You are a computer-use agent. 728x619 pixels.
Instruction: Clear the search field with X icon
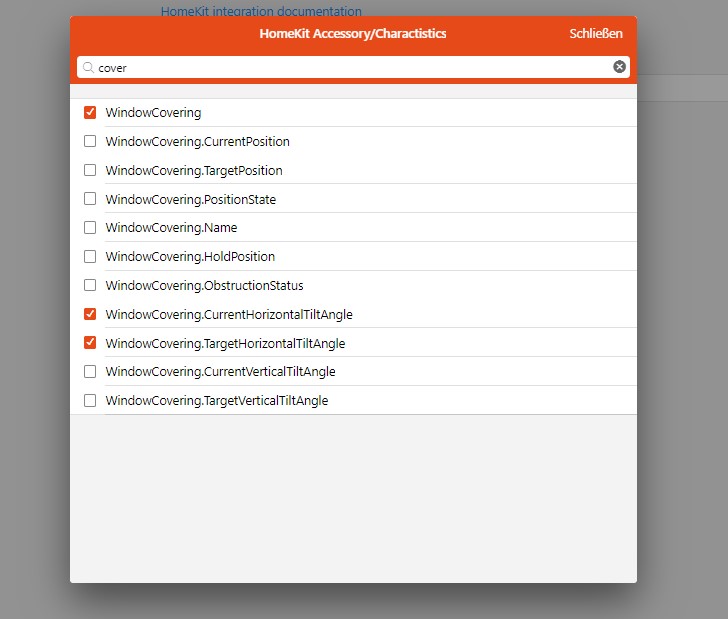click(619, 67)
